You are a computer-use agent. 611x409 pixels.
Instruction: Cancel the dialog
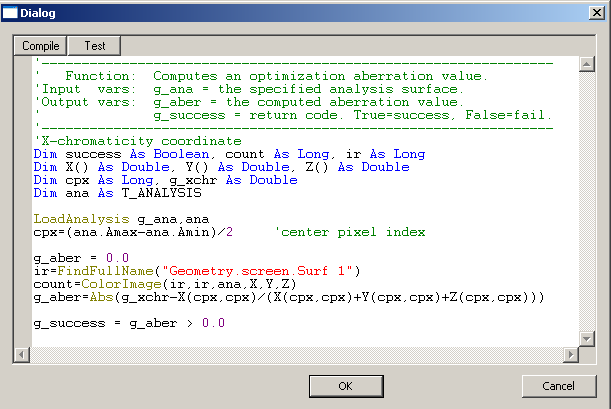click(x=559, y=386)
